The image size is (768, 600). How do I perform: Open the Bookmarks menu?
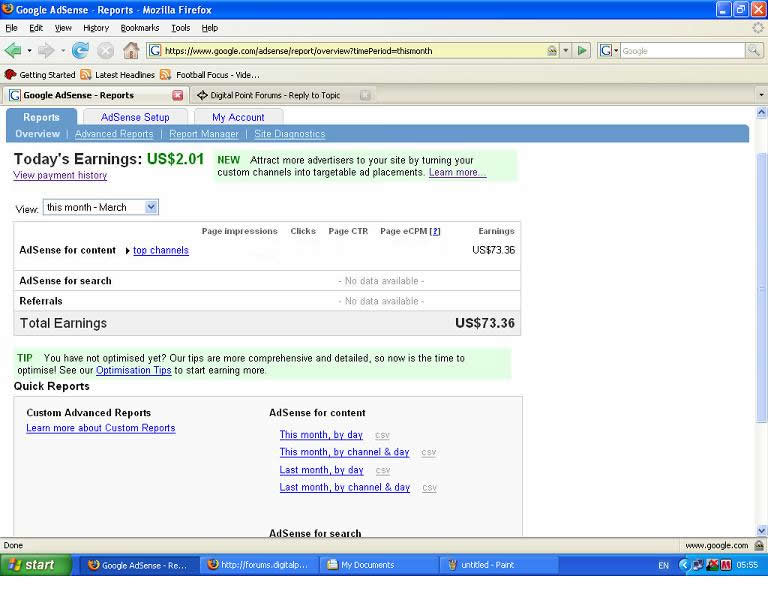(140, 28)
